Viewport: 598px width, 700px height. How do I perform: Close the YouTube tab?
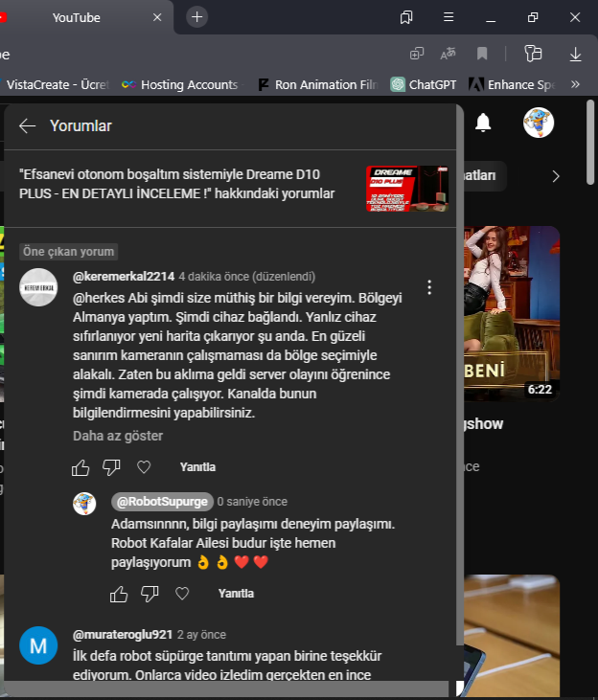157,17
